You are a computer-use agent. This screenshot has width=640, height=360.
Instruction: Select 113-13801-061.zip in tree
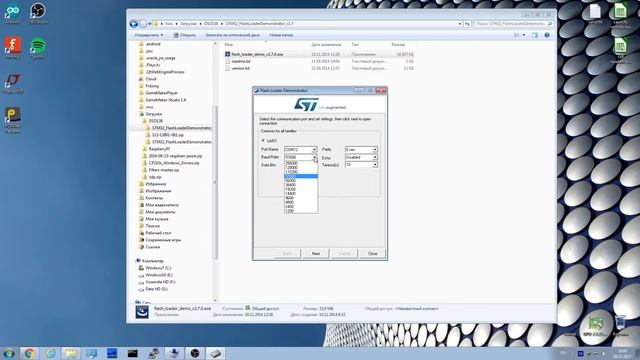tap(167, 135)
